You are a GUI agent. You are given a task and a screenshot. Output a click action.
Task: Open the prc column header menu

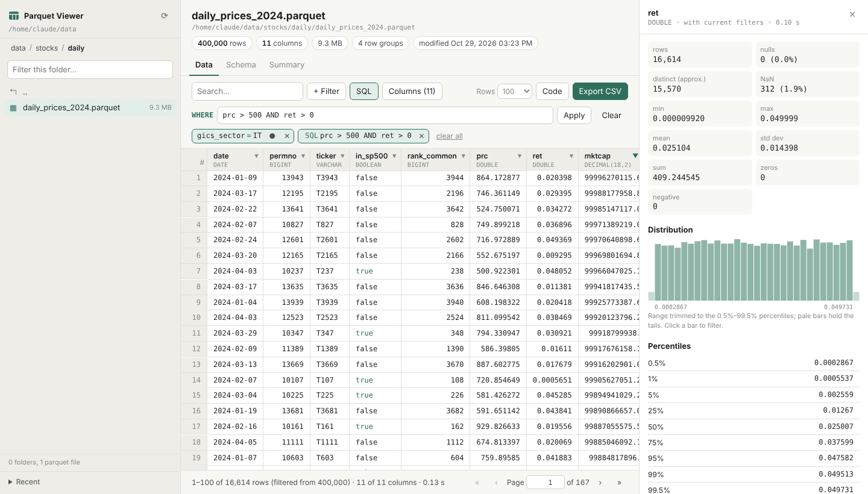point(520,156)
